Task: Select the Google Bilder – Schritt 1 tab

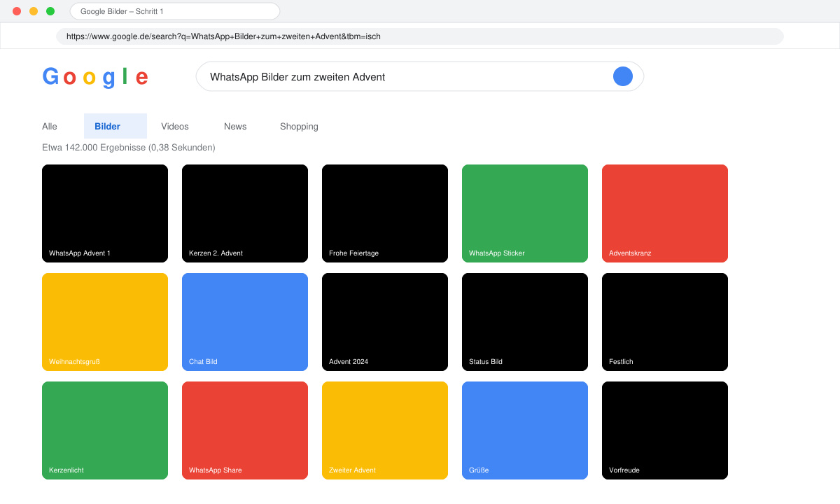Action: [175, 11]
